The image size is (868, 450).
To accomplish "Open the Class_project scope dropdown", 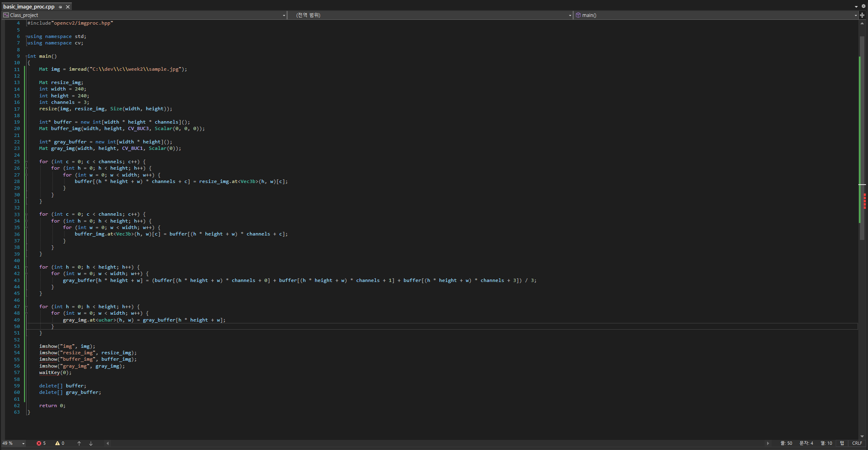I will point(284,15).
